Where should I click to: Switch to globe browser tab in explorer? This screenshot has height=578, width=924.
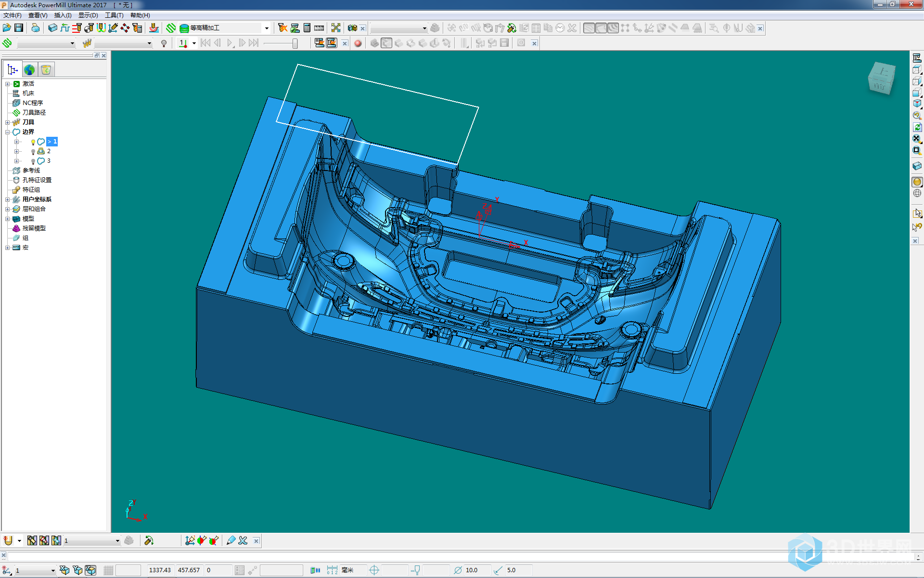point(29,70)
